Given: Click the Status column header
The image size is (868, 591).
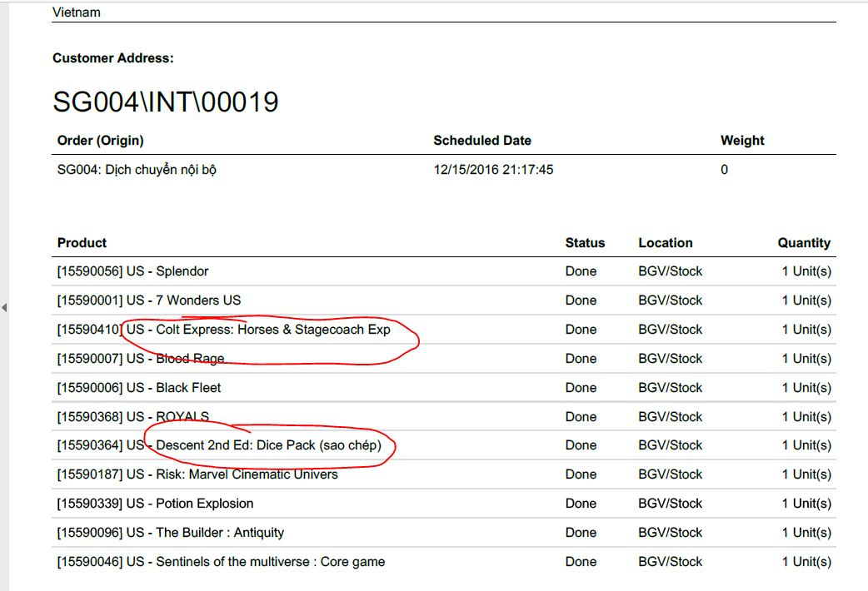Looking at the screenshot, I should [585, 243].
